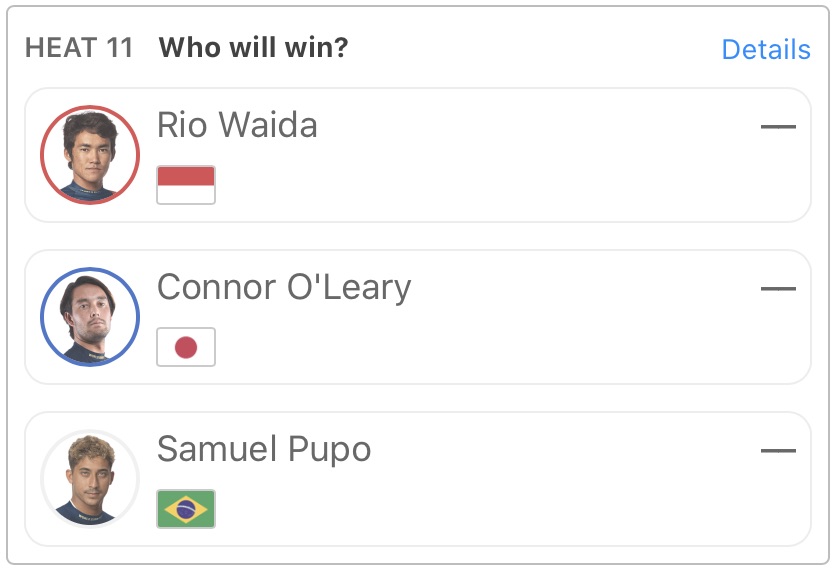Viewport: 838px width, 574px height.
Task: Click empty space right of Samuel Pupo's flag
Action: point(450,511)
